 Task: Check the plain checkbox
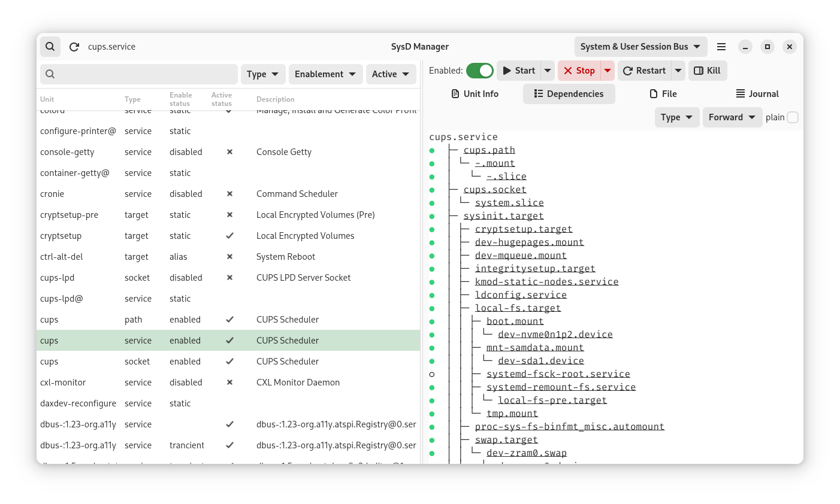pyautogui.click(x=793, y=117)
